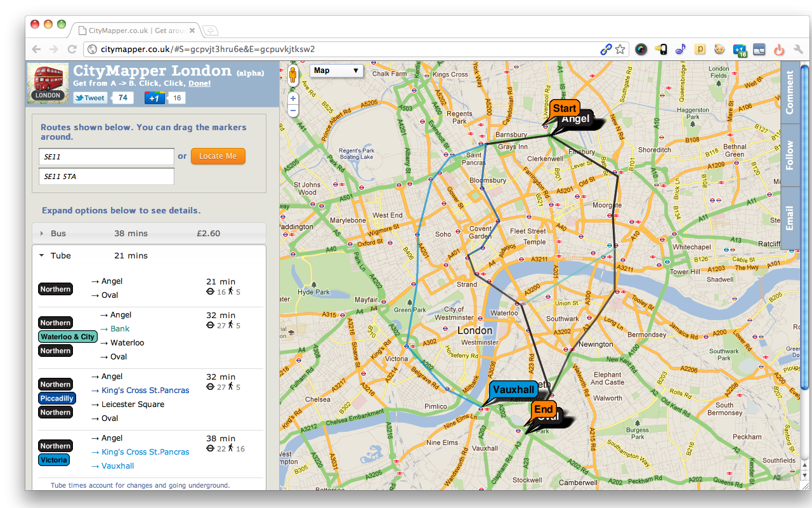Click the Bank station link
Screen dimensions: 812x508
tap(120, 328)
